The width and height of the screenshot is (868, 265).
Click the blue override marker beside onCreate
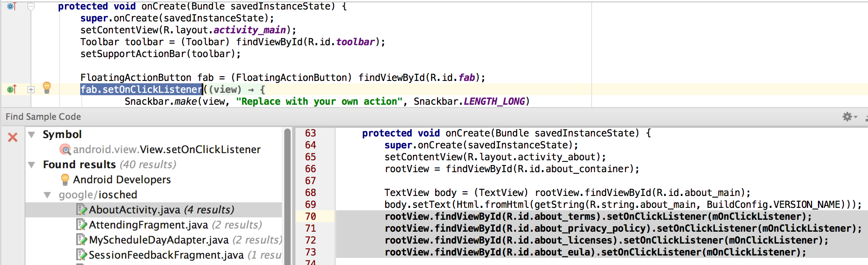click(x=12, y=6)
